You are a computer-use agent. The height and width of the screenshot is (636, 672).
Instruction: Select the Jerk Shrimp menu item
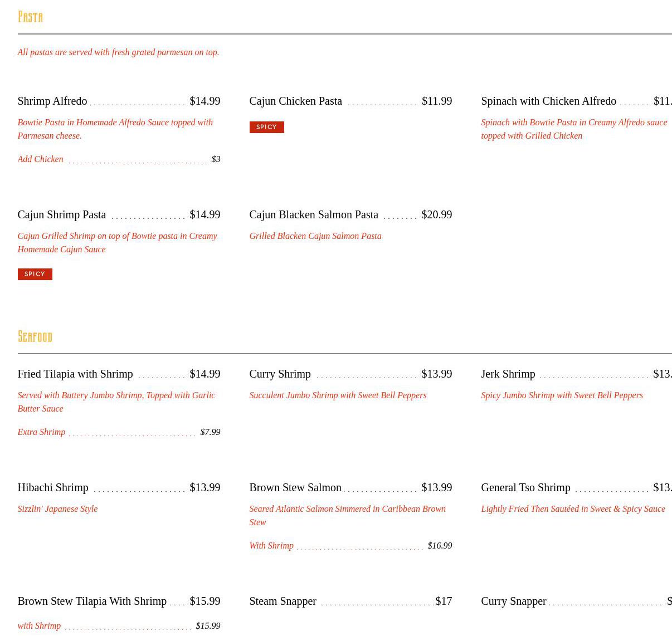508,374
